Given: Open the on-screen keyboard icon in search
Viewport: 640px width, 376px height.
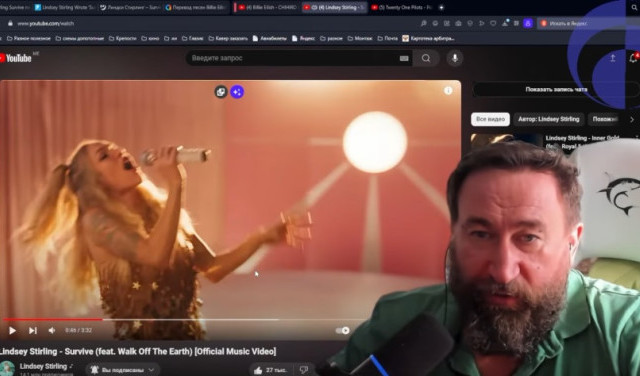Looking at the screenshot, I should click(x=404, y=58).
